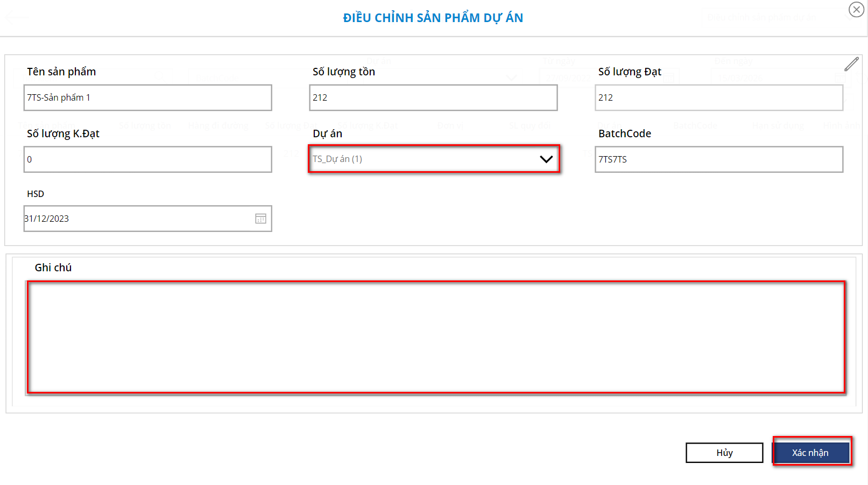Click the Số lượng K.Đạt label
Screen dimensions: 868x485
click(63, 133)
